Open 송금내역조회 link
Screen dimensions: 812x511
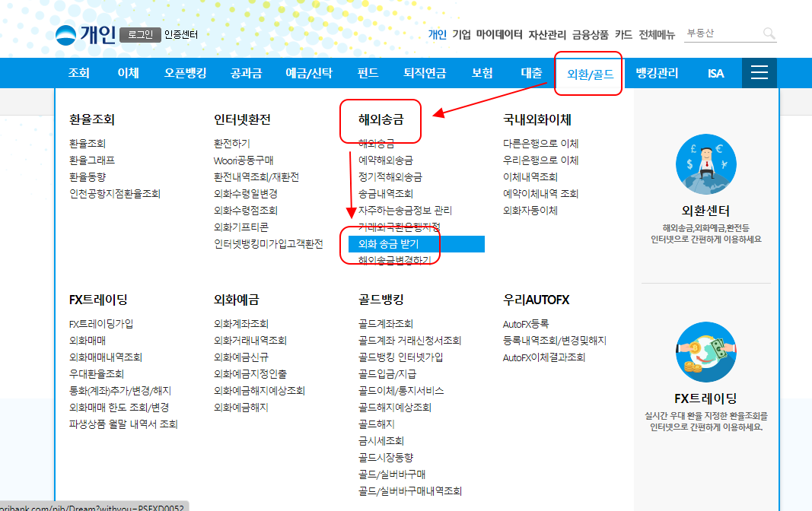(x=386, y=193)
